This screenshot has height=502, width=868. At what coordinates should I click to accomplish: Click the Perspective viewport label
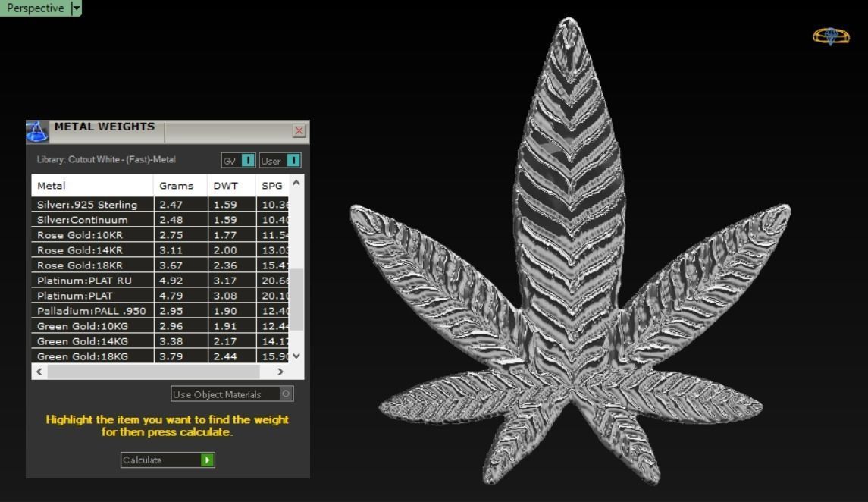click(x=35, y=8)
